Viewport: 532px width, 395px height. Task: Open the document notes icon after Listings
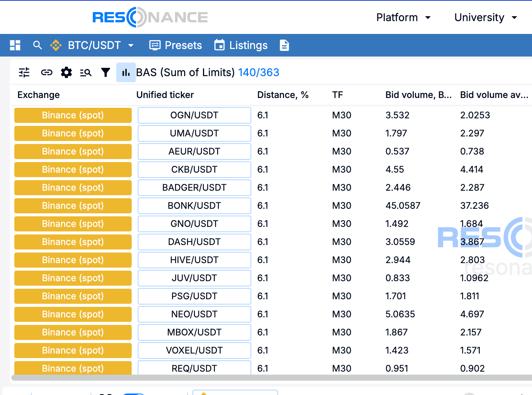(284, 45)
